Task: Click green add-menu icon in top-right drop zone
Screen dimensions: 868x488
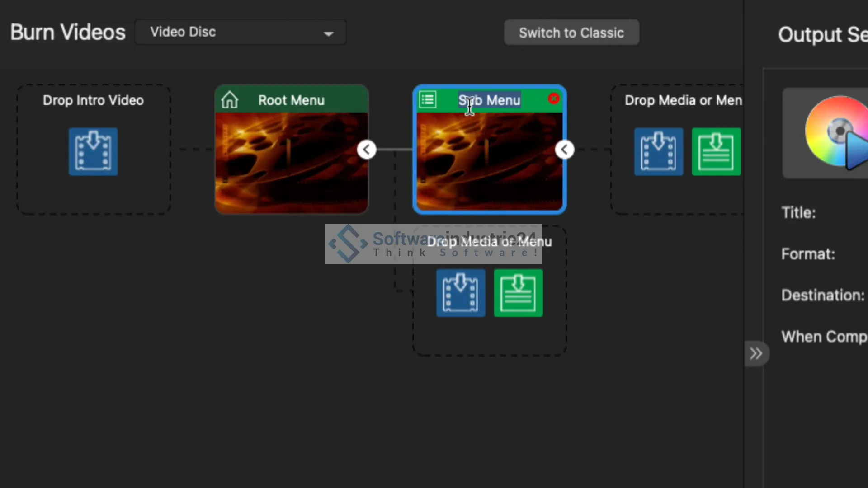Action: 716,151
